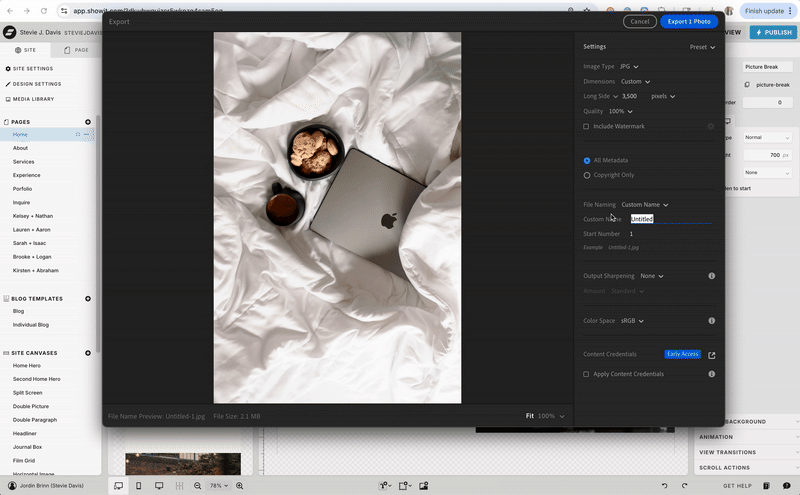Click the add image icon in bottom toolbar
This screenshot has height=495, width=800.
[423, 486]
